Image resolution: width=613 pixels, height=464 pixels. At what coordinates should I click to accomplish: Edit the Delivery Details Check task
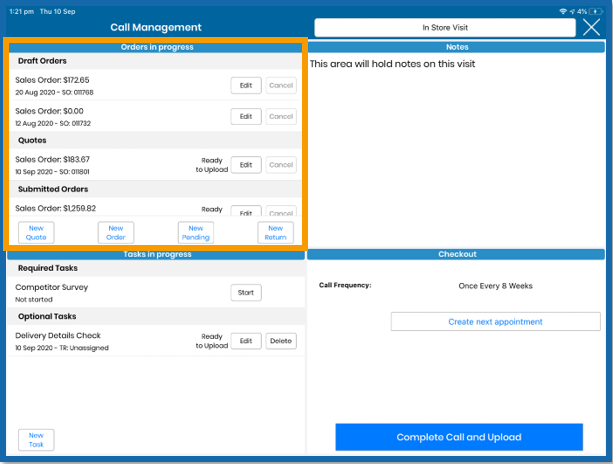tap(246, 341)
